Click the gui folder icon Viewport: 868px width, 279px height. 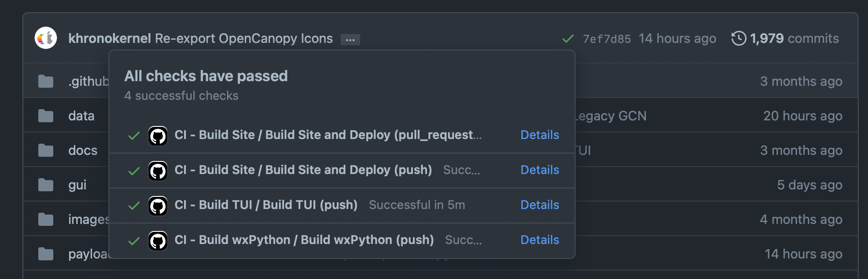click(x=46, y=185)
